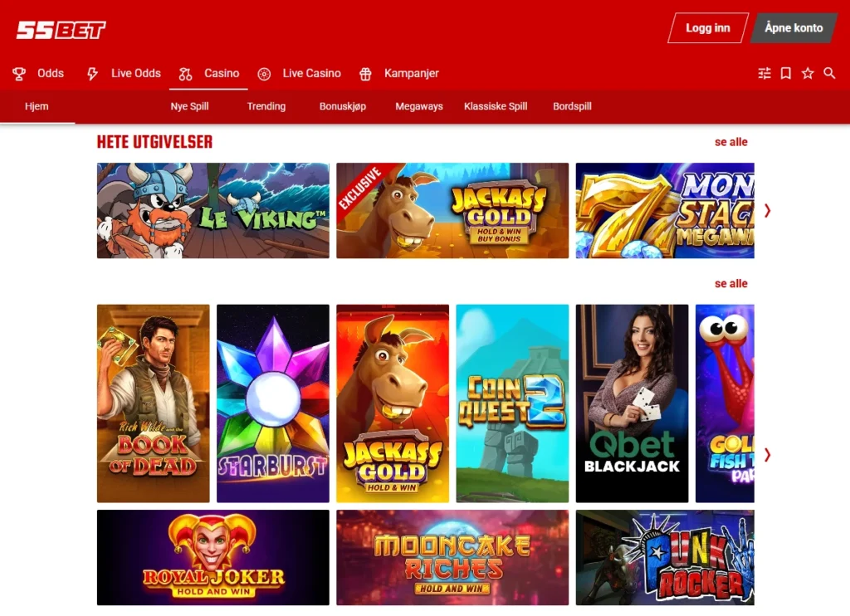The width and height of the screenshot is (850, 616).
Task: Open the Bonuskjøp category
Action: [343, 106]
